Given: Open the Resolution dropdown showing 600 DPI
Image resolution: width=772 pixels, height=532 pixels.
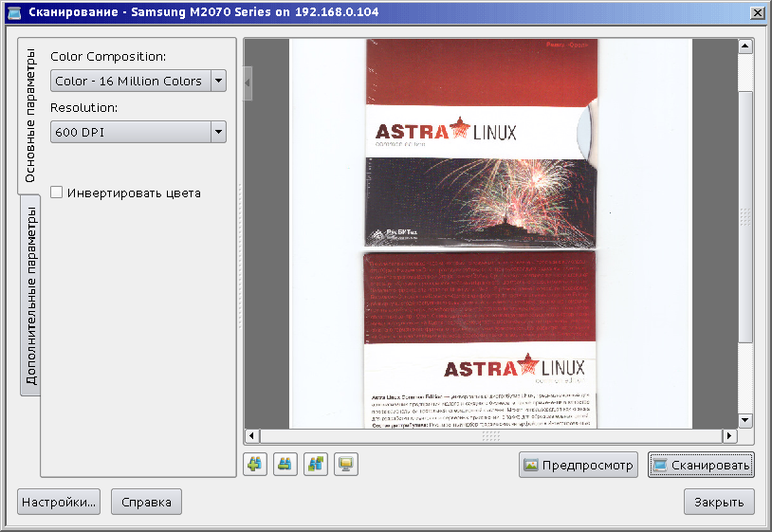Looking at the screenshot, I should 138,132.
